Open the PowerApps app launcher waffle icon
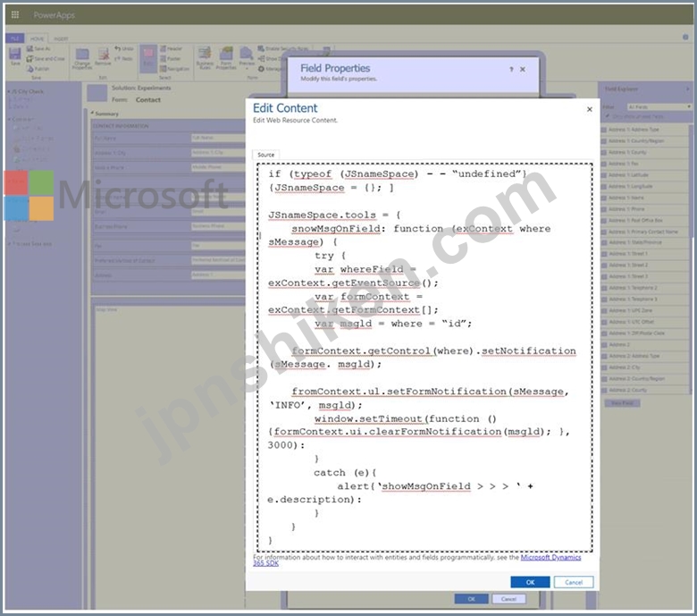The height and width of the screenshot is (616, 697). [14, 14]
